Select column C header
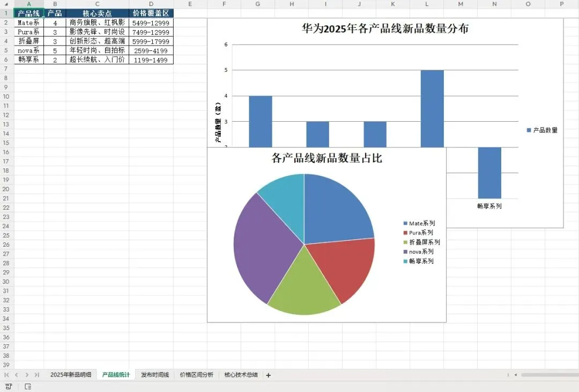The height and width of the screenshot is (392, 579). pyautogui.click(x=98, y=4)
